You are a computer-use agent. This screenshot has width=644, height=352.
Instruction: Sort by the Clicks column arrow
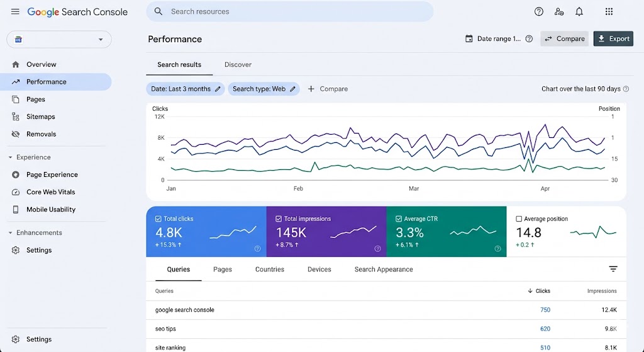pos(530,291)
